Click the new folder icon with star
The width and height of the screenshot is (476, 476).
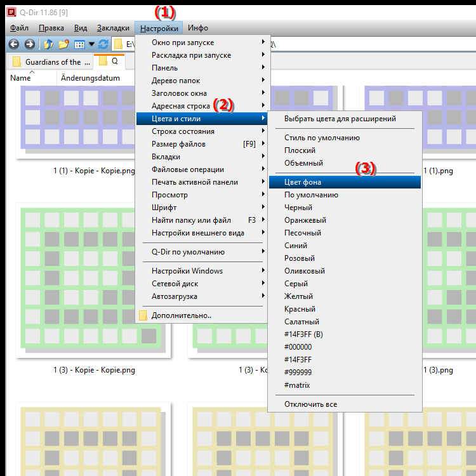click(63, 44)
